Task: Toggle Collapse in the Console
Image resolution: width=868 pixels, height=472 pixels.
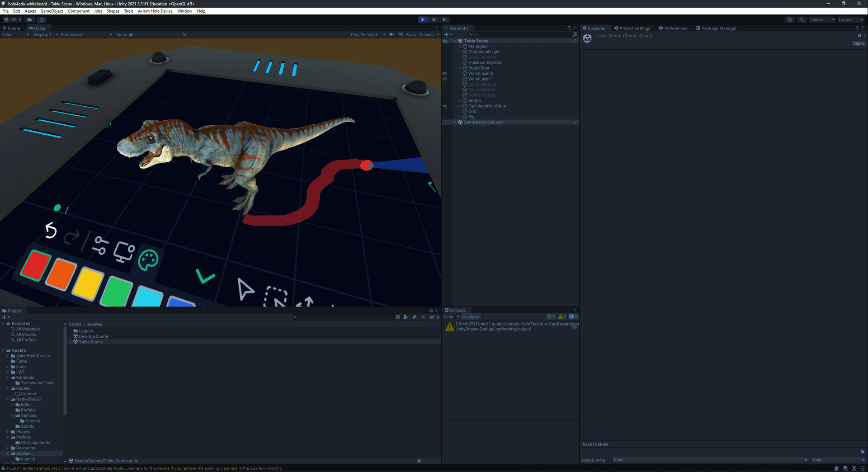Action: pos(470,317)
